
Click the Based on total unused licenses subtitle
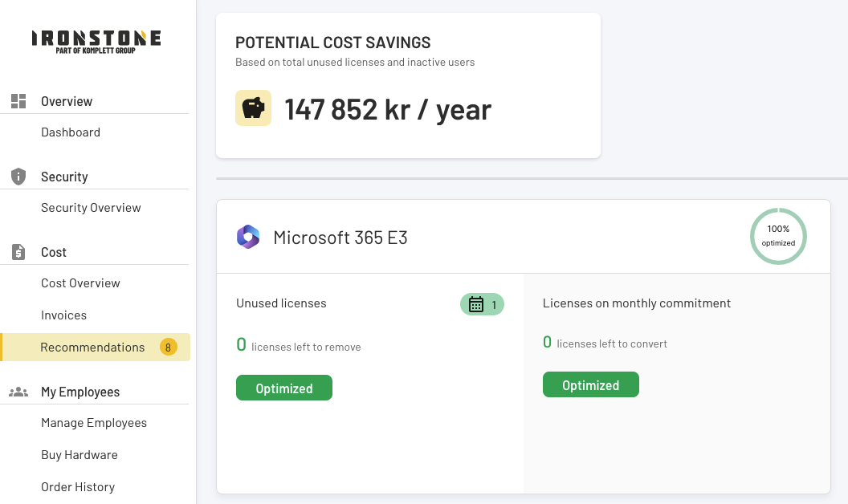(x=355, y=62)
